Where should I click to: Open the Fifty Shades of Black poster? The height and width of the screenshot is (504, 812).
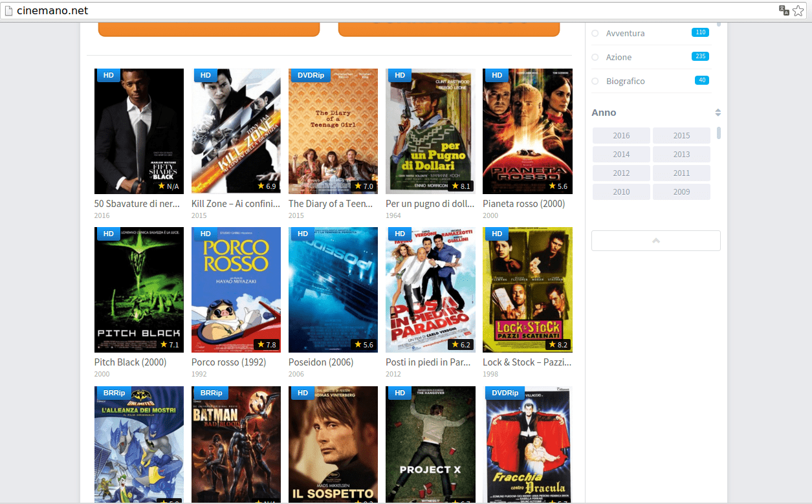139,131
